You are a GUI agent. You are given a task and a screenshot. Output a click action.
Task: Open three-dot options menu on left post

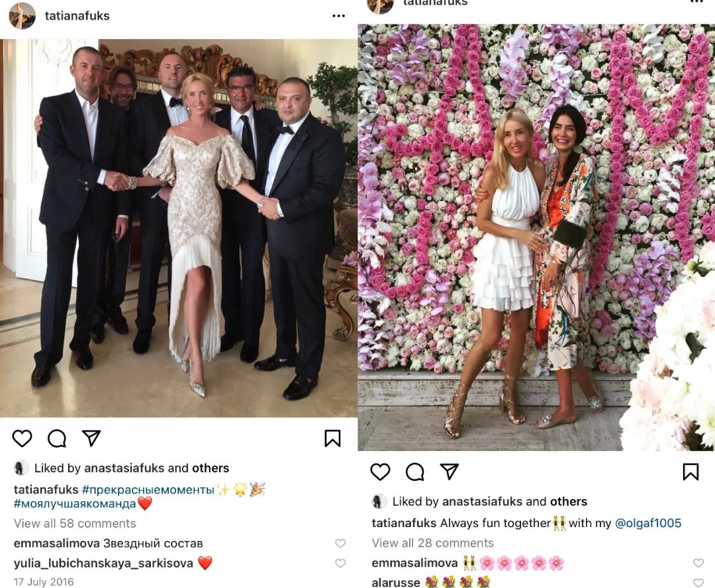338,16
